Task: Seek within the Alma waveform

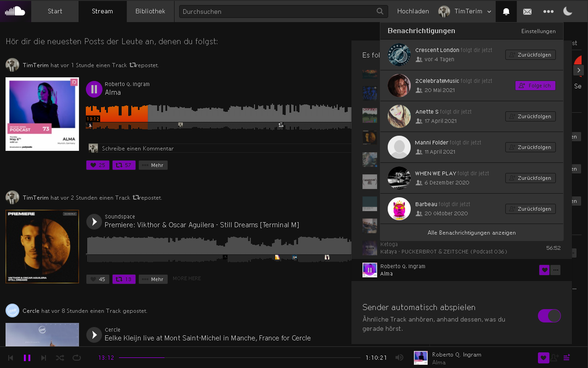Action: click(x=219, y=117)
